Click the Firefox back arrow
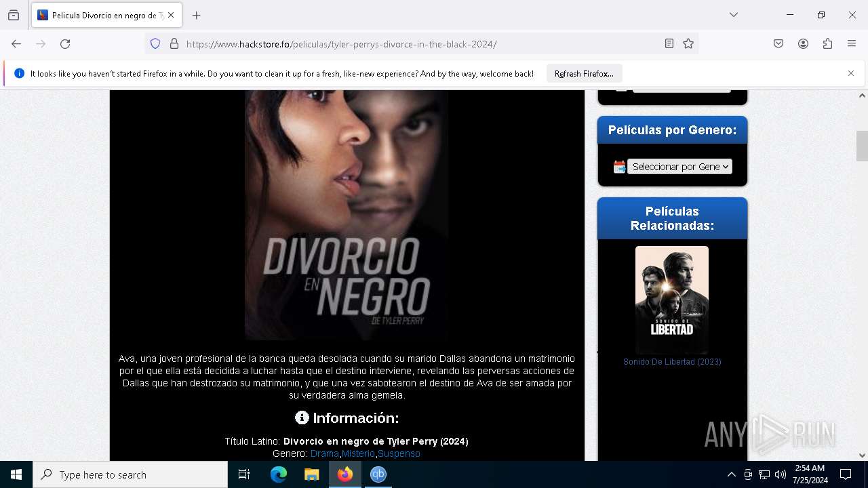This screenshot has width=868, height=488. pyautogui.click(x=16, y=44)
